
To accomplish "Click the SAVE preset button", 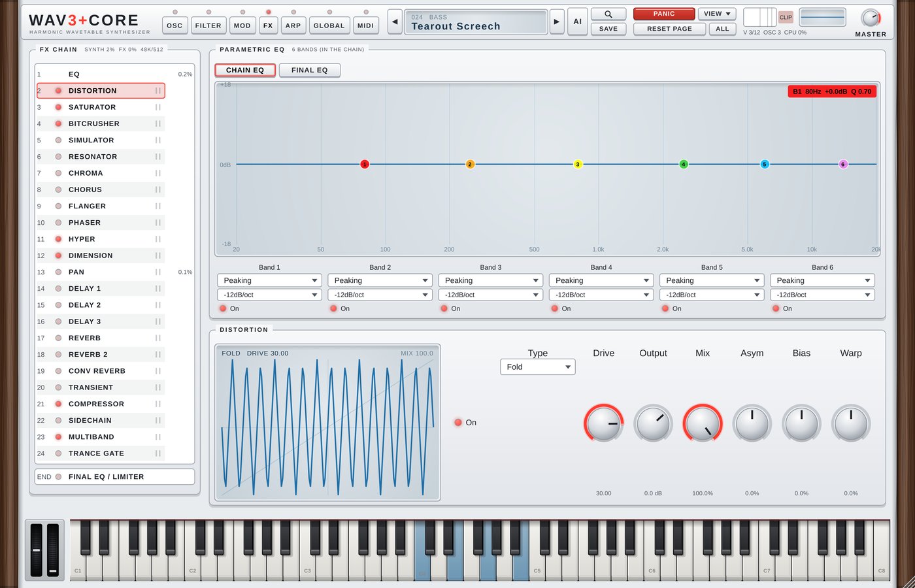I will (608, 29).
